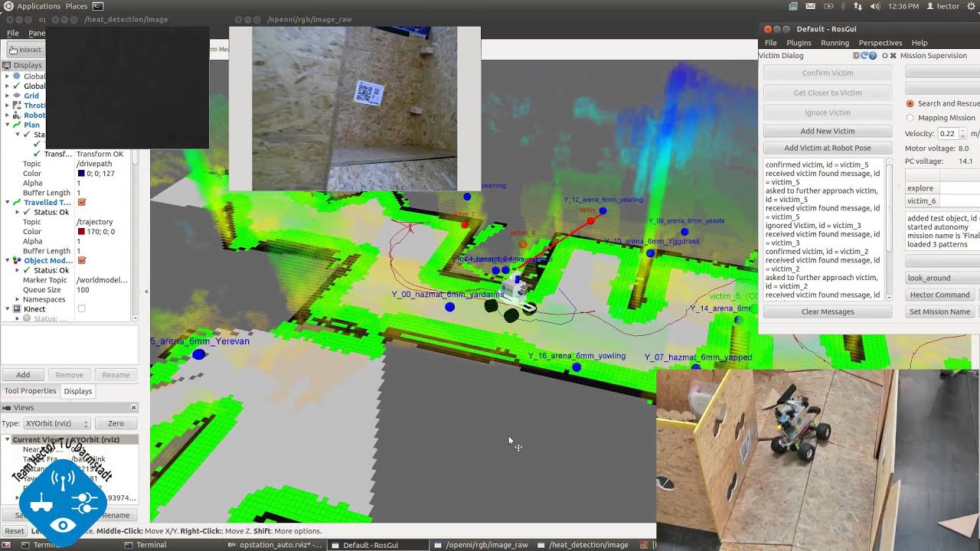
Task: Switch to the Tool Properties tab
Action: 31,391
